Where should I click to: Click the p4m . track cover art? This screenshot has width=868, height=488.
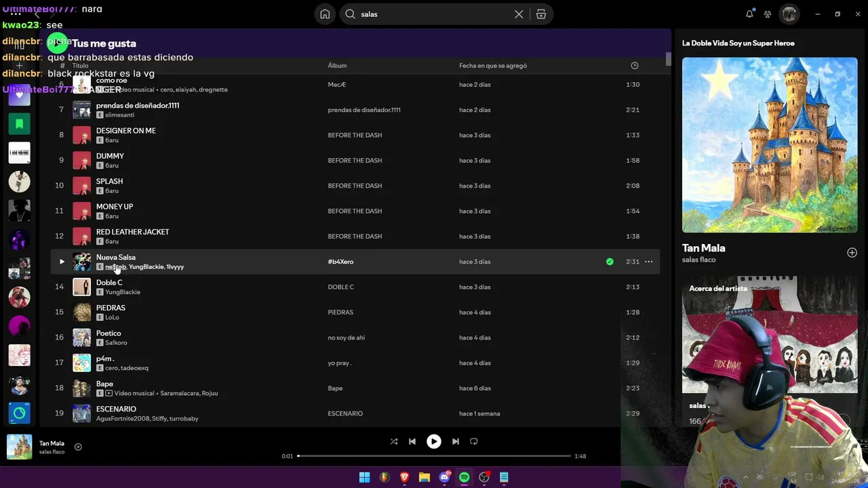point(81,363)
